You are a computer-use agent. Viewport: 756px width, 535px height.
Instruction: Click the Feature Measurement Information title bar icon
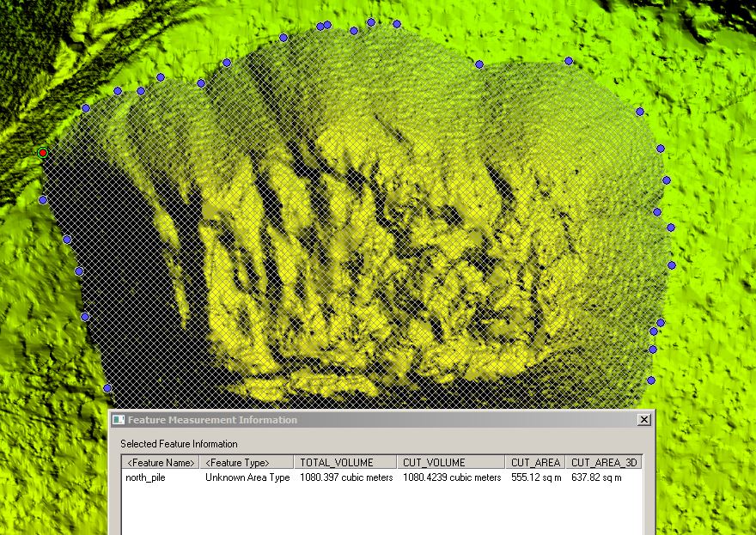click(x=119, y=420)
